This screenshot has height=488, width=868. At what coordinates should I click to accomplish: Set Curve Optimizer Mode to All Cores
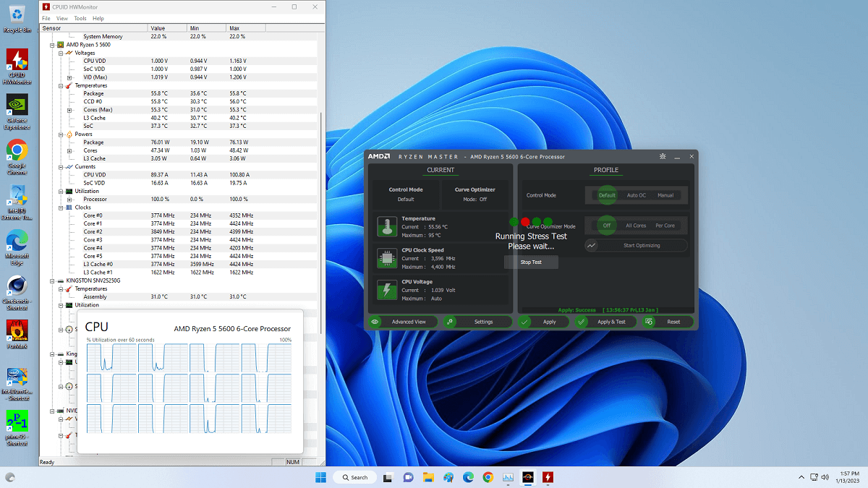[x=636, y=226]
